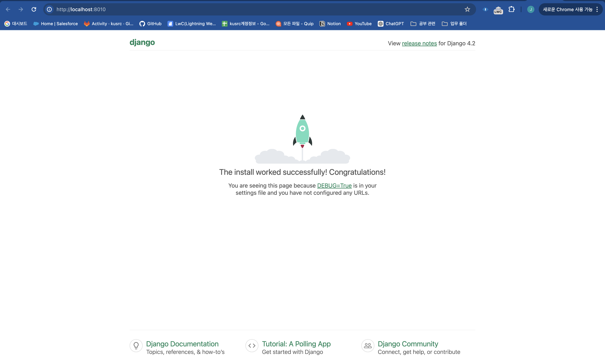The height and width of the screenshot is (364, 605).
Task: Click 'Get started with Django' text
Action: click(292, 352)
